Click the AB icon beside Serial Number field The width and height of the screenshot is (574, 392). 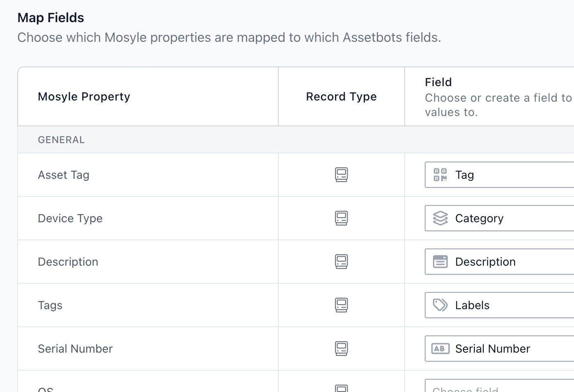pos(440,349)
